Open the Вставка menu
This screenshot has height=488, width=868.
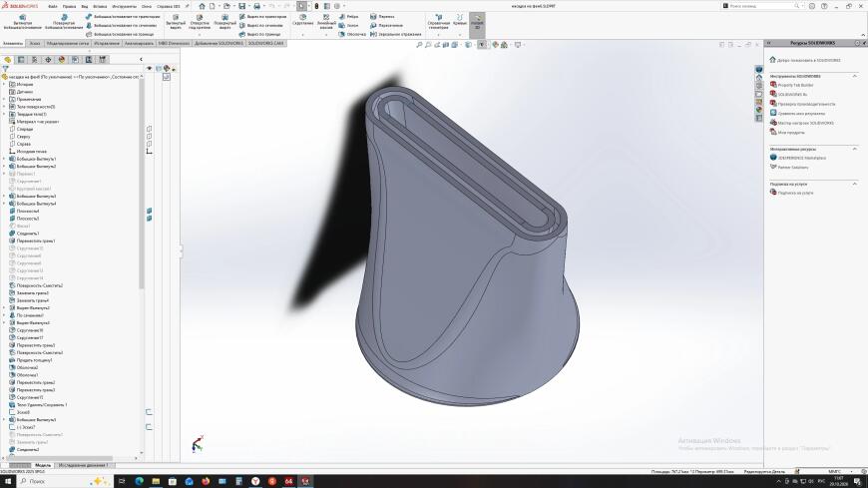coord(100,6)
